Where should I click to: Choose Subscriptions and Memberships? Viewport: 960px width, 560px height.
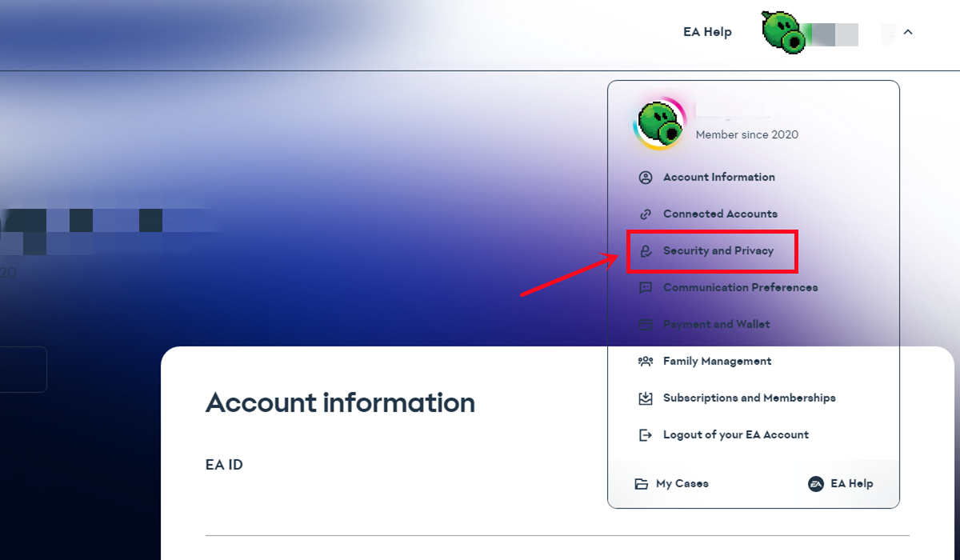pos(749,398)
